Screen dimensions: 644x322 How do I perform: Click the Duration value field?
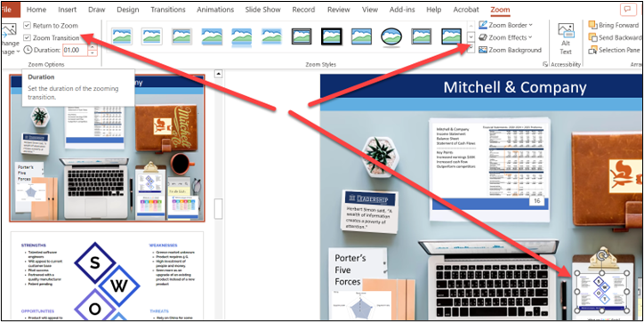(75, 50)
